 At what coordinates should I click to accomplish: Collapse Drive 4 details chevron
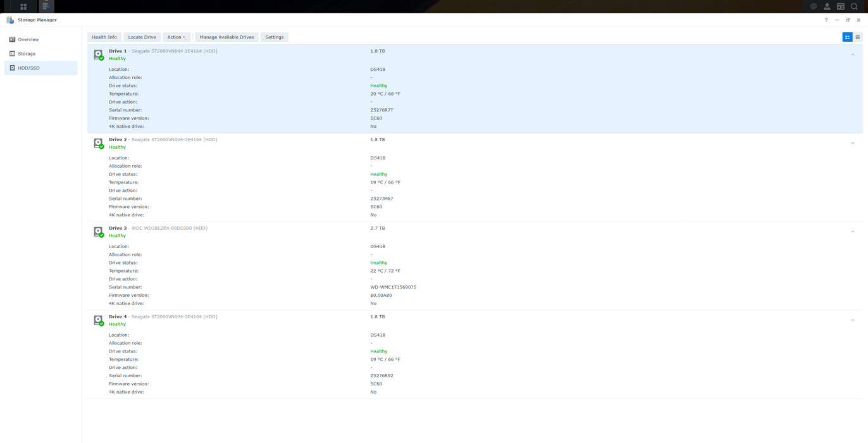(852, 321)
